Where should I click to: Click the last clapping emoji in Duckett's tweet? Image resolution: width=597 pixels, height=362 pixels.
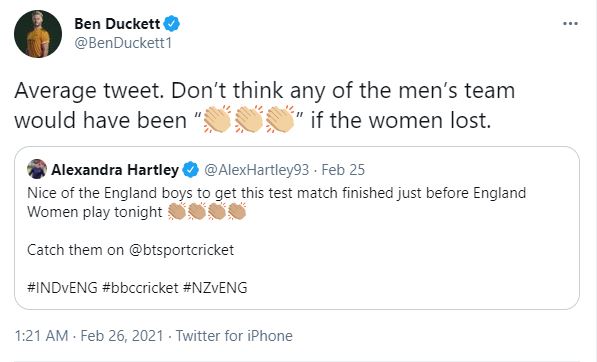point(280,120)
